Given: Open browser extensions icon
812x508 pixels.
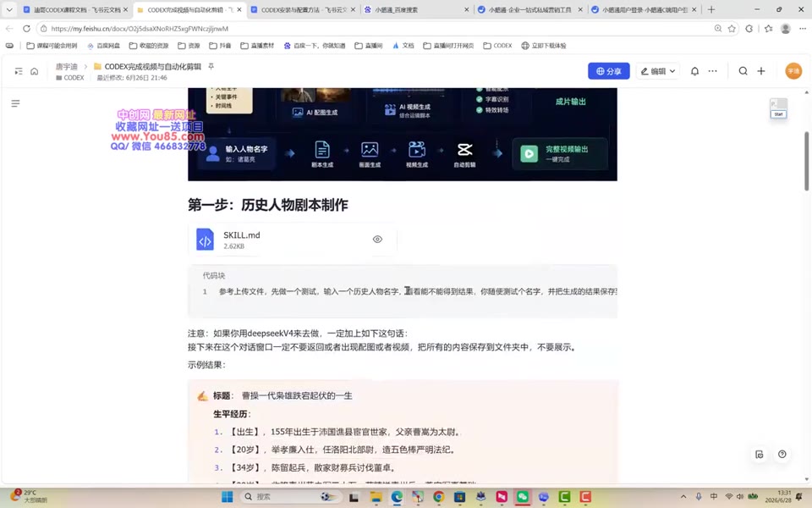Looking at the screenshot, I should (749, 29).
